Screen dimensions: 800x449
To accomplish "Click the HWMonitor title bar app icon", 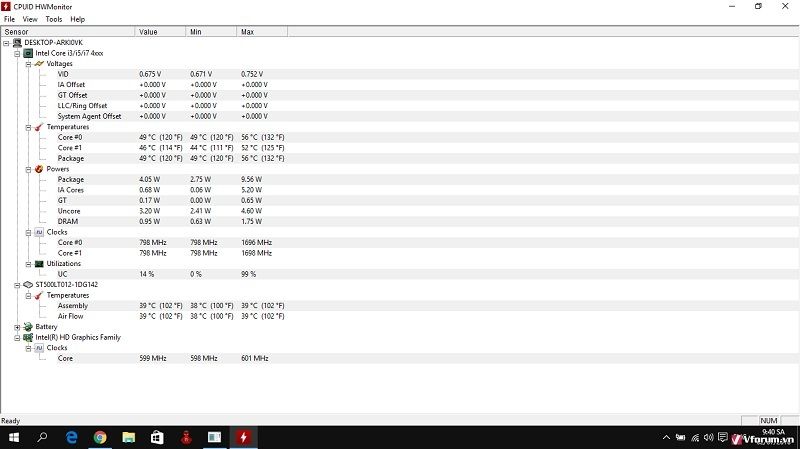I will (6, 6).
